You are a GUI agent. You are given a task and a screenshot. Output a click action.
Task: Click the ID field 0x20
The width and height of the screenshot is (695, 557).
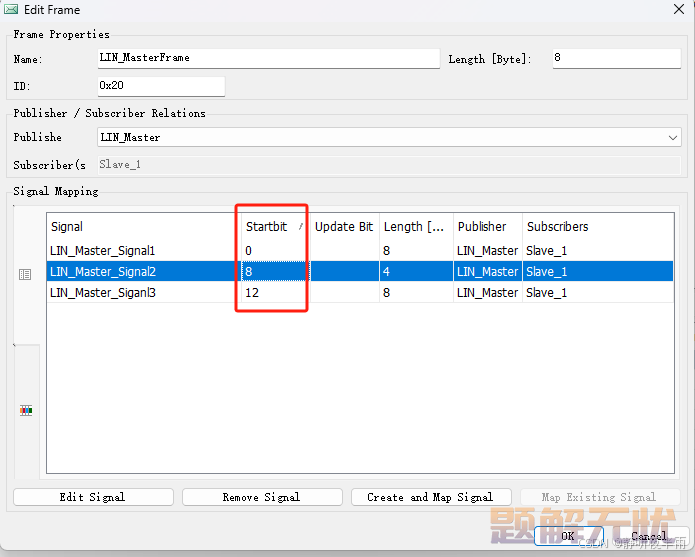pos(161,86)
